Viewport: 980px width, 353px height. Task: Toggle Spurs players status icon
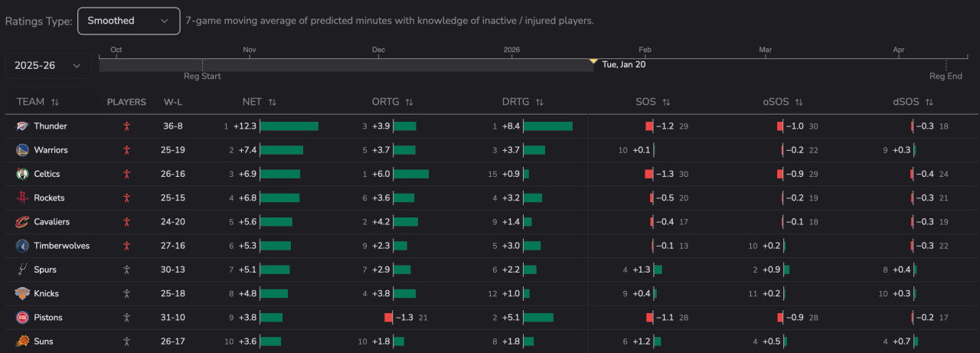pos(127,270)
